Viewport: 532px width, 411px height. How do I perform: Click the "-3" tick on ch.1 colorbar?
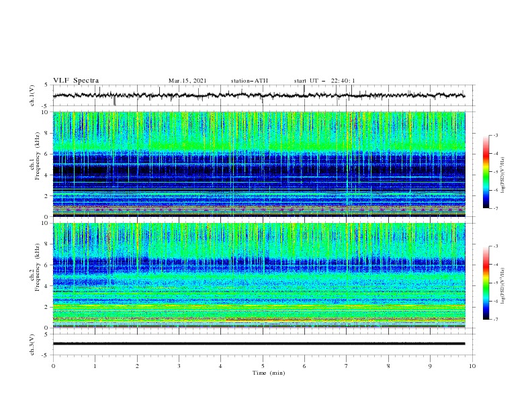click(495, 135)
